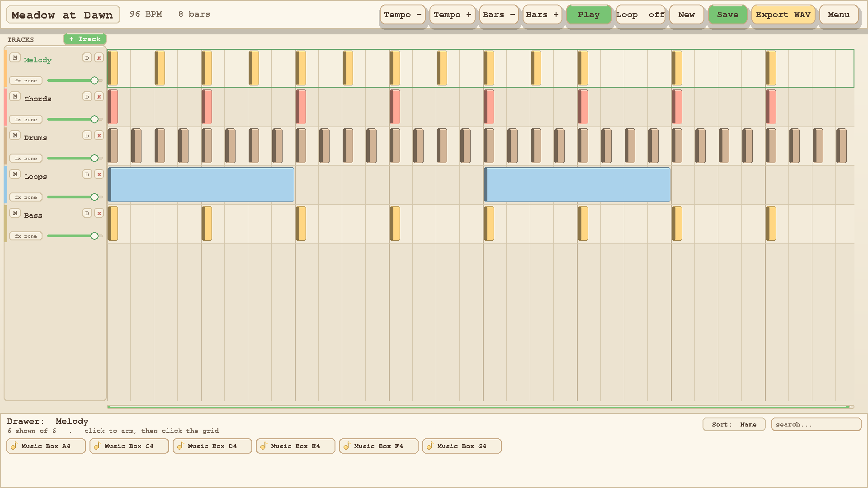Open drawer for Chords track (D)
Image resolution: width=868 pixels, height=488 pixels.
tap(87, 97)
